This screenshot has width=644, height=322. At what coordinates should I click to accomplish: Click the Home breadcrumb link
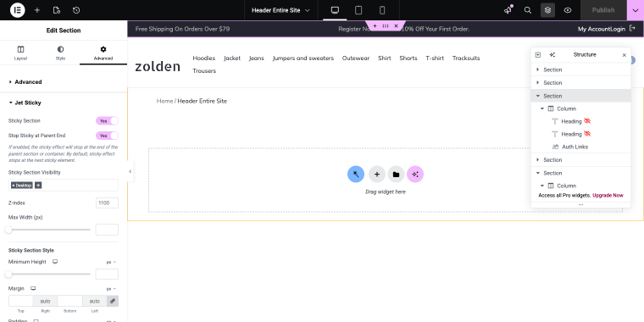point(164,101)
